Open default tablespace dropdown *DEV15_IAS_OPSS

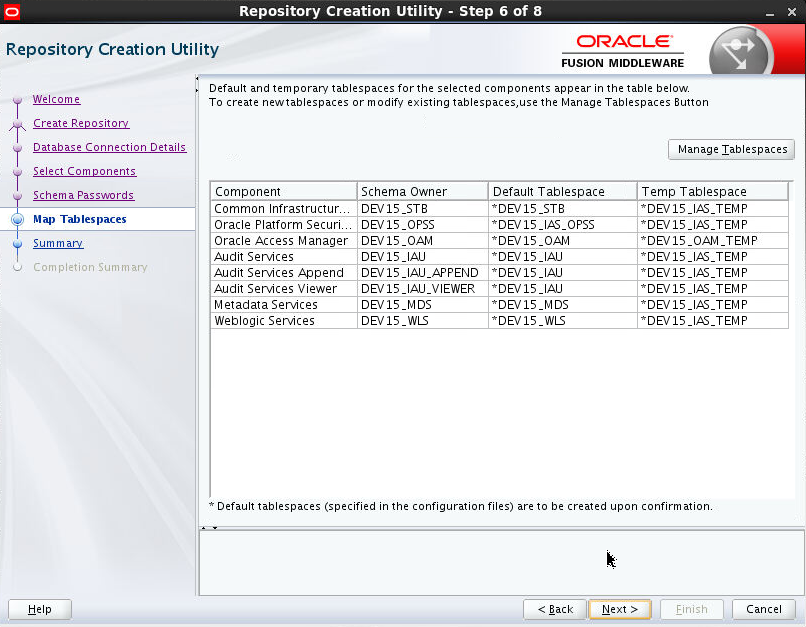pos(562,225)
